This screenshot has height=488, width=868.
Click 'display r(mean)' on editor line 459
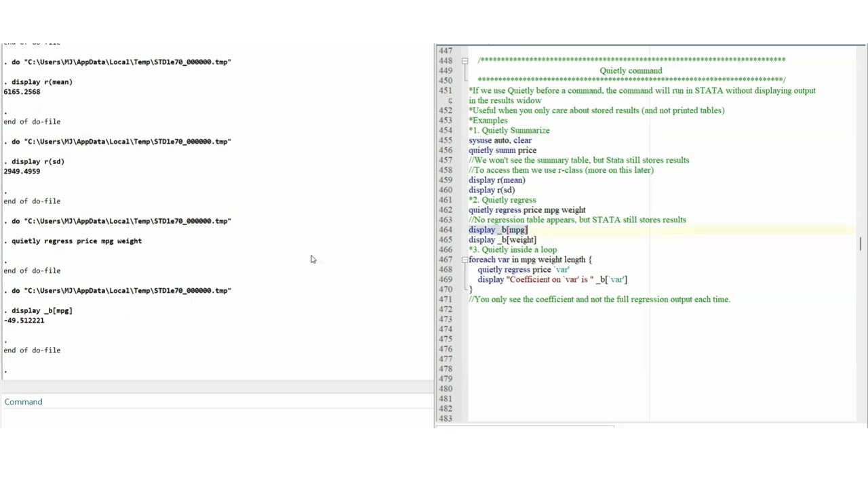point(496,180)
